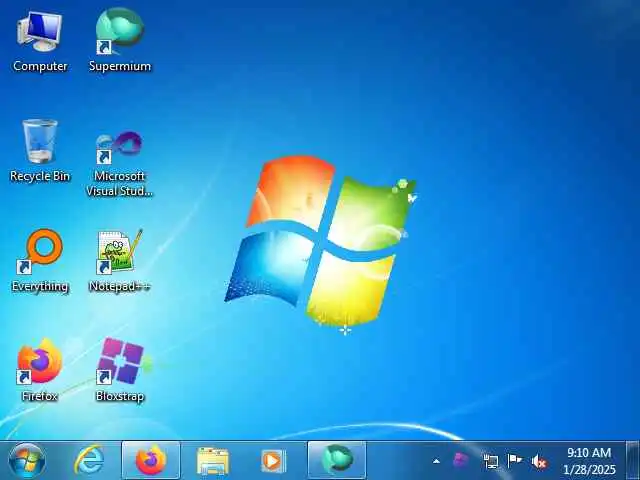Switch to Supermium in the taskbar

tap(337, 460)
